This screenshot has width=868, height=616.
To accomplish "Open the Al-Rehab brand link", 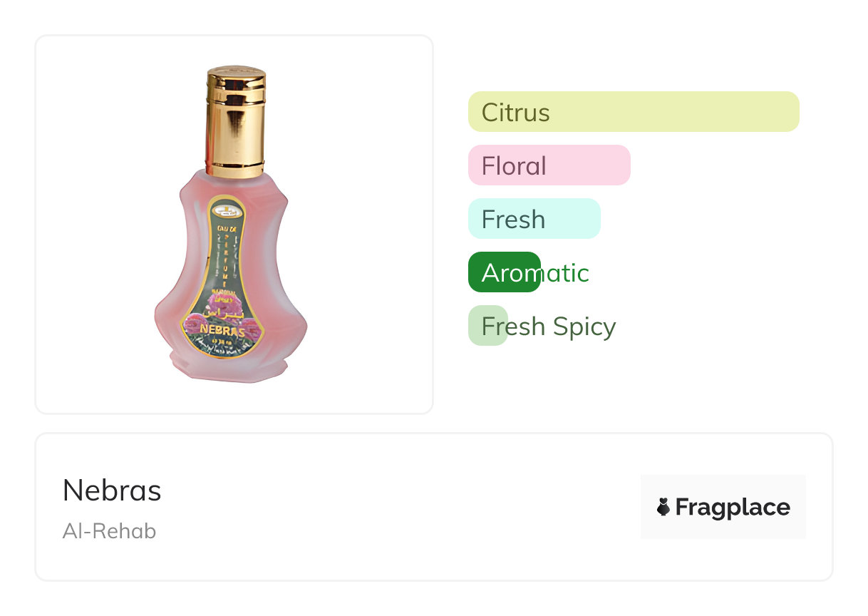I will pos(109,531).
